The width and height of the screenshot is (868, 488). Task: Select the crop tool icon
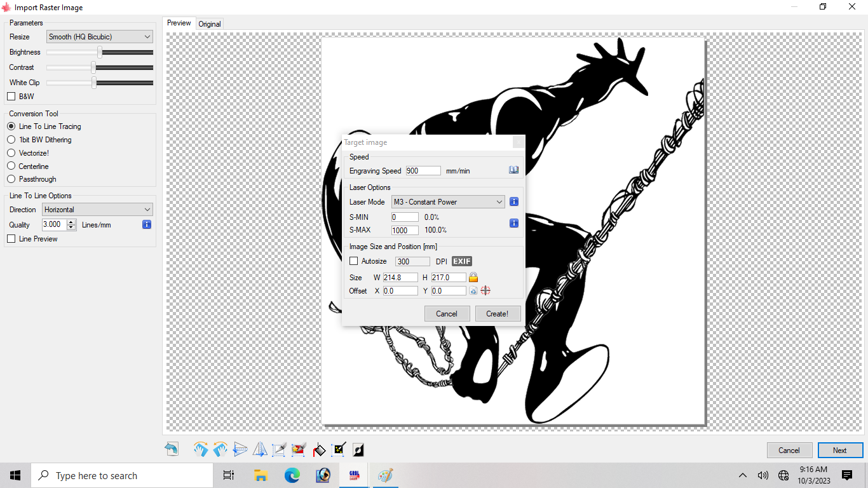click(x=280, y=450)
